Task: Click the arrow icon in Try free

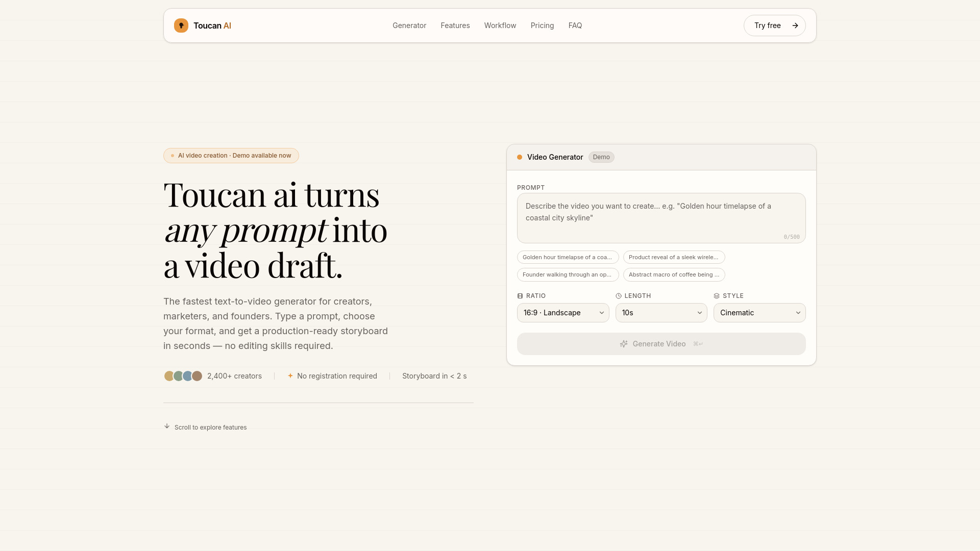Action: tap(795, 26)
